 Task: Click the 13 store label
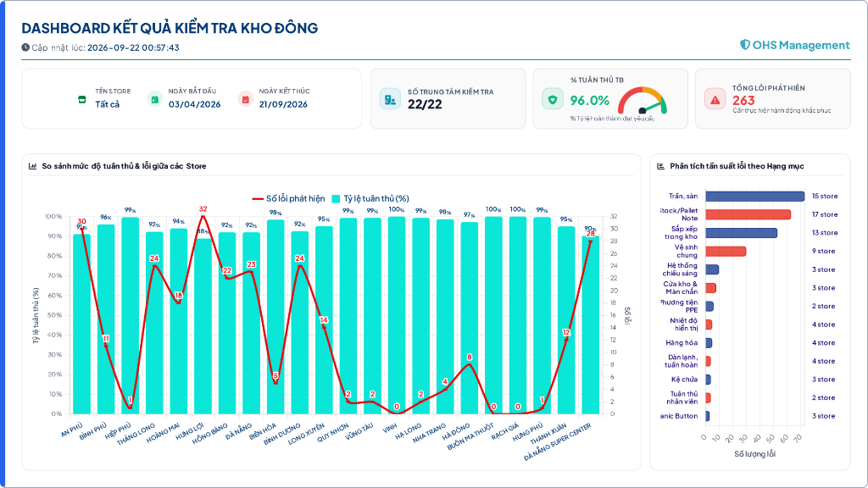tap(825, 232)
